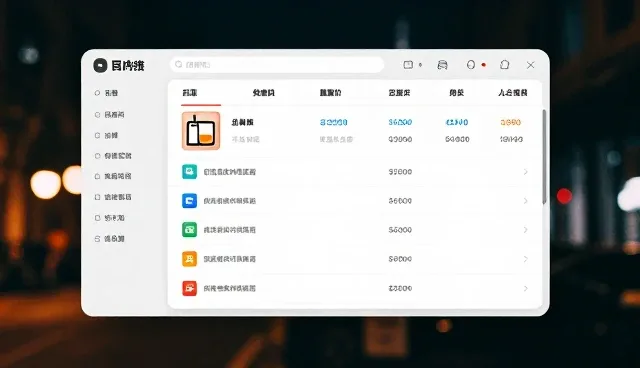Click the pentagon home-shaped header icon
The width and height of the screenshot is (640, 368).
coord(505,64)
